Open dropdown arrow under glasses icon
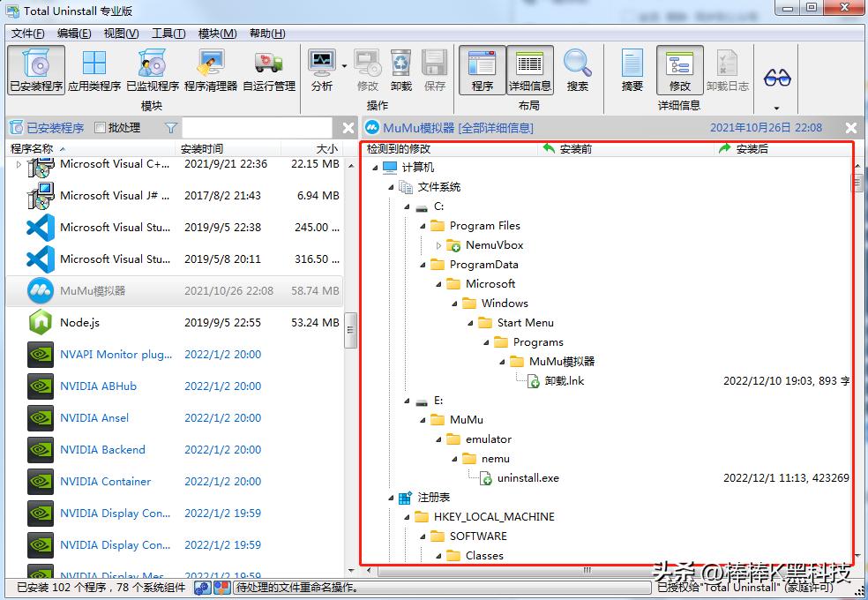 pos(776,108)
